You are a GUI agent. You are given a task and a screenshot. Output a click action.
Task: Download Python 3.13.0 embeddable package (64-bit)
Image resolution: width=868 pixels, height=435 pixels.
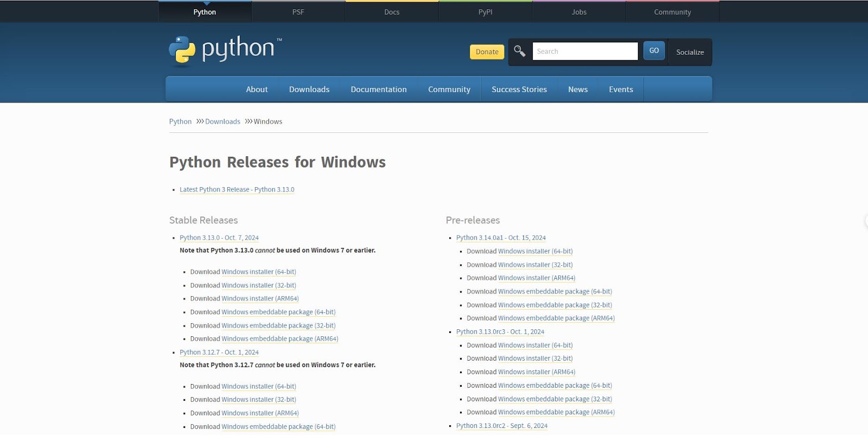pos(278,312)
